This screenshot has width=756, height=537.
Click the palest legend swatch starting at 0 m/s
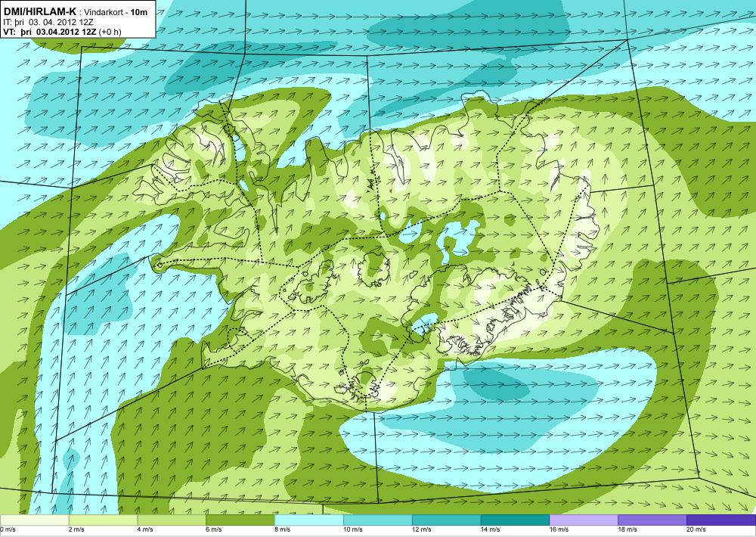click(34, 520)
